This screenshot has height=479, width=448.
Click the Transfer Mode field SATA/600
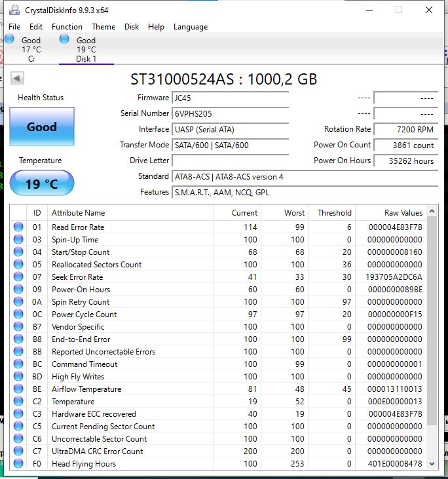(x=231, y=145)
